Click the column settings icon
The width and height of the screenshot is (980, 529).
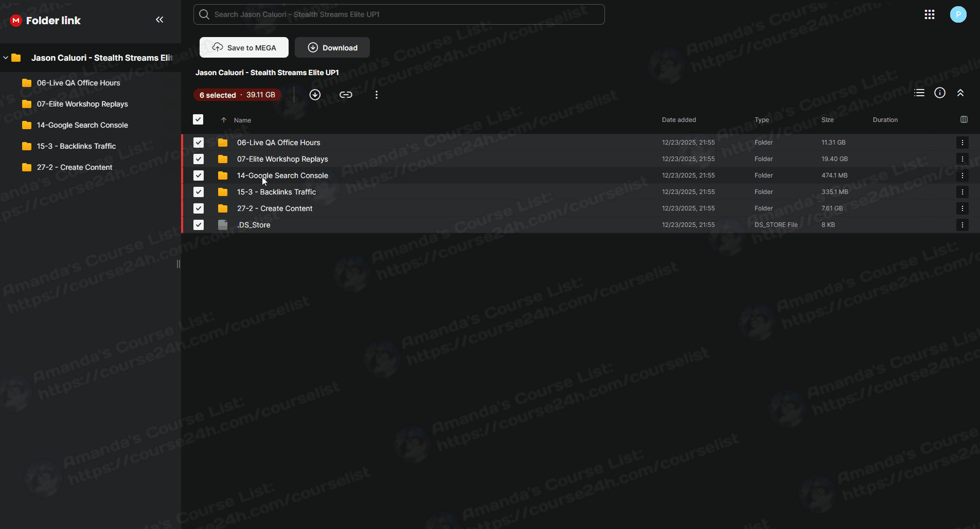(964, 119)
